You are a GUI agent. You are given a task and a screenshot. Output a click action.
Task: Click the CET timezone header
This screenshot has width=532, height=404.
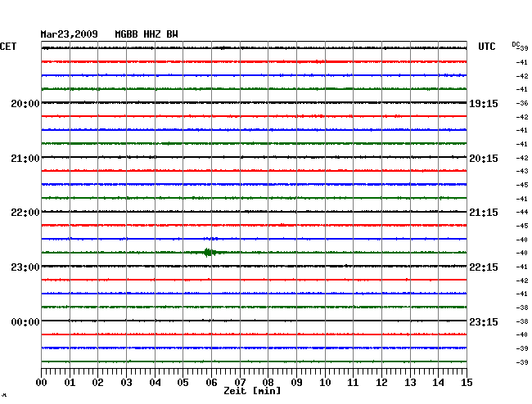pyautogui.click(x=8, y=47)
